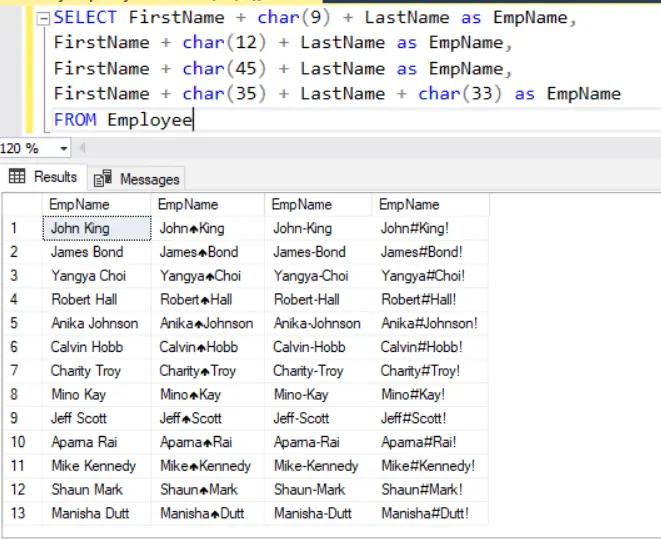Select the first EmpName column header
Viewport: 661px width, 539px height.
[x=80, y=204]
